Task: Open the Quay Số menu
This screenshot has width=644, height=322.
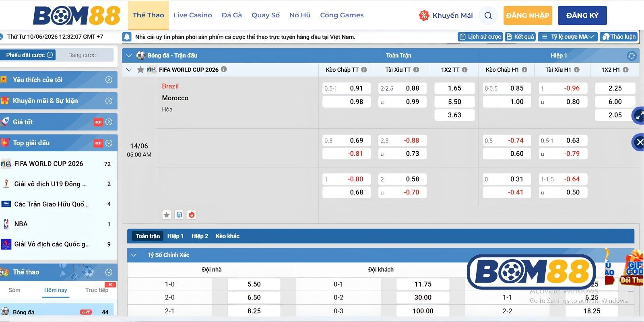Action: click(266, 15)
